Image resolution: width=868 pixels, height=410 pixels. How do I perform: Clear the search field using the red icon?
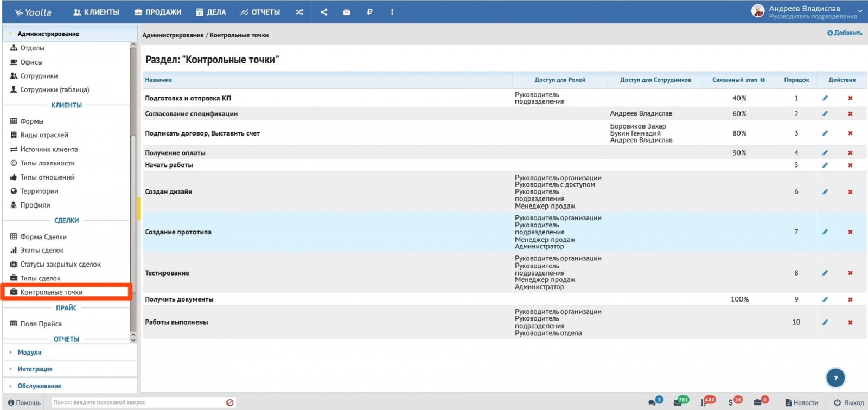coord(229,402)
